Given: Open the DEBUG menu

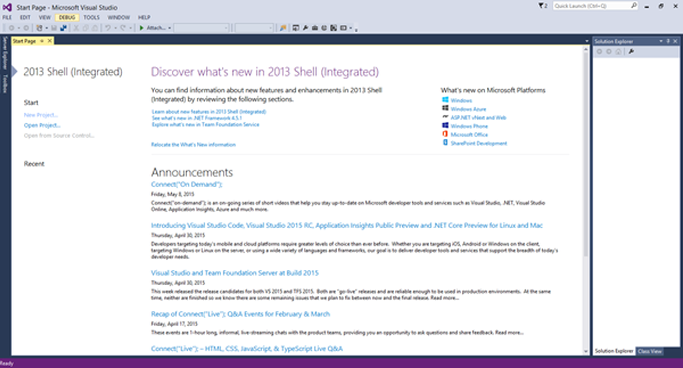Looking at the screenshot, I should pos(67,17).
